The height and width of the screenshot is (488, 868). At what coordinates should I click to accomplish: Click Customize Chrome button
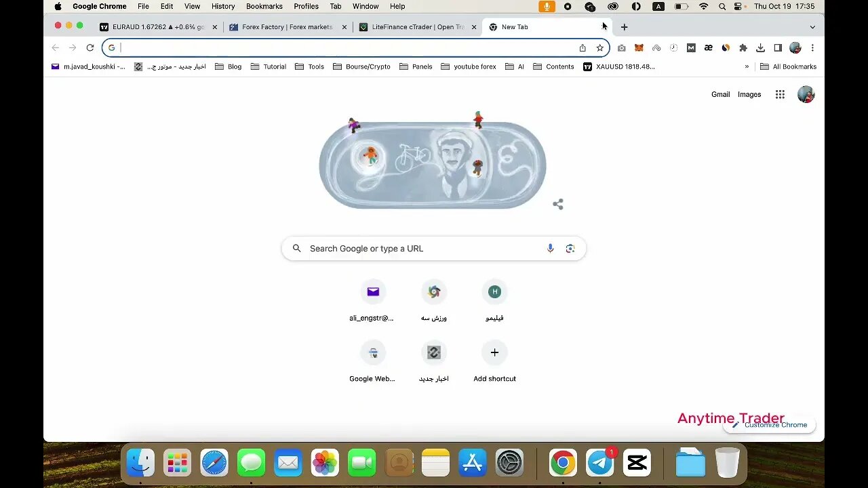coord(769,425)
